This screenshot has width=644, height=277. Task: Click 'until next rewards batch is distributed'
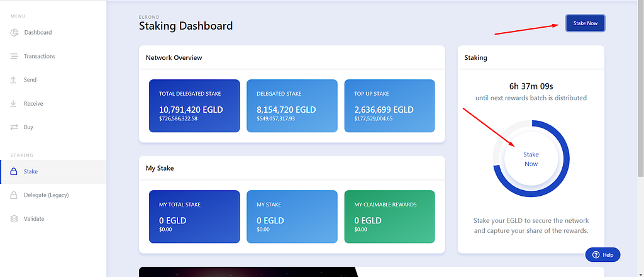(531, 98)
